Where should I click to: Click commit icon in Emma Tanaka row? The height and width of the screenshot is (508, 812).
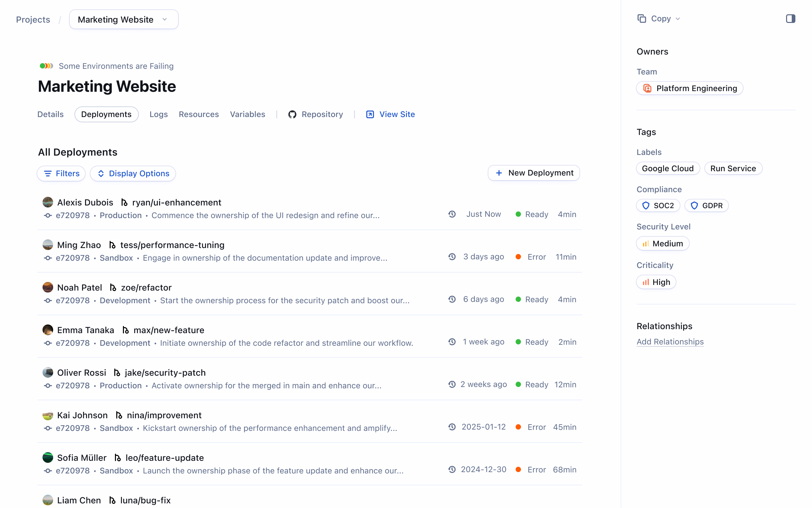tap(48, 343)
